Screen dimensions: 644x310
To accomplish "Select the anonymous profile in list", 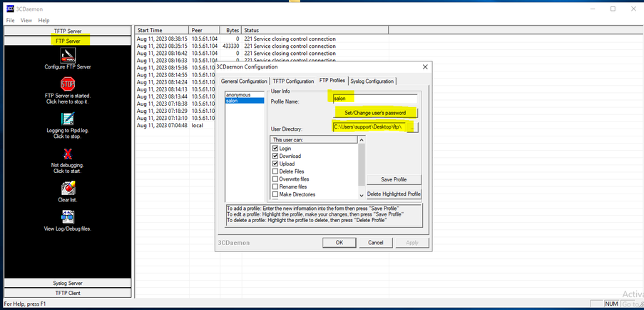I will tap(244, 95).
